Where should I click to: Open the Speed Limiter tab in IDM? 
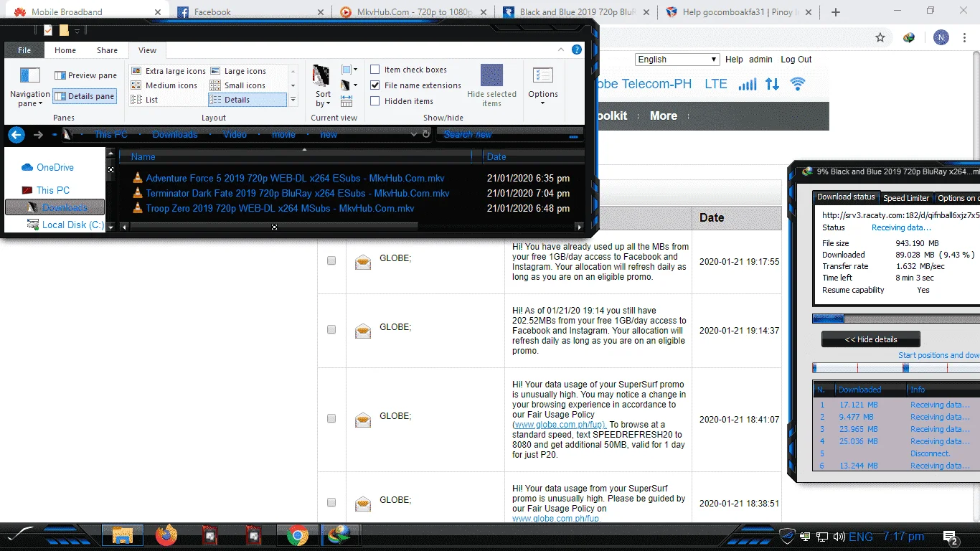(905, 198)
